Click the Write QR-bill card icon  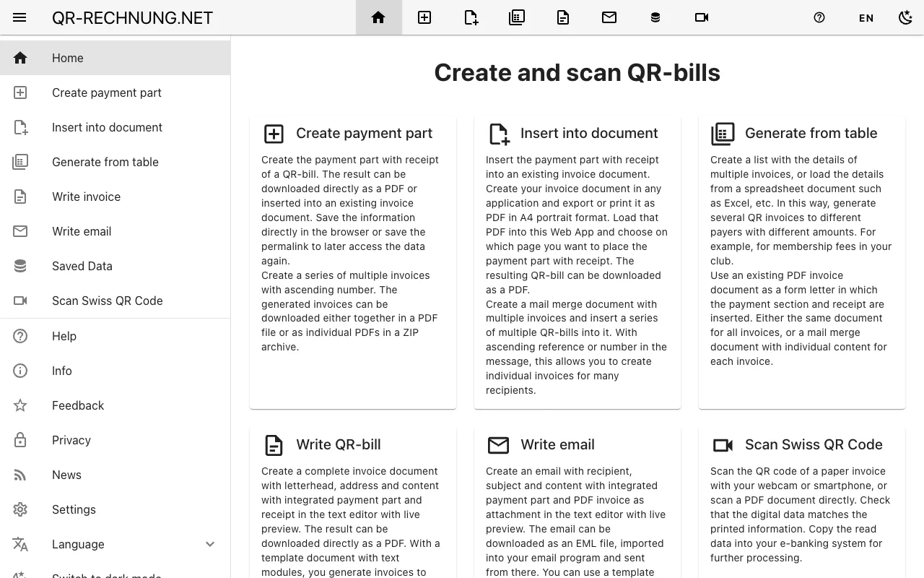click(x=274, y=445)
